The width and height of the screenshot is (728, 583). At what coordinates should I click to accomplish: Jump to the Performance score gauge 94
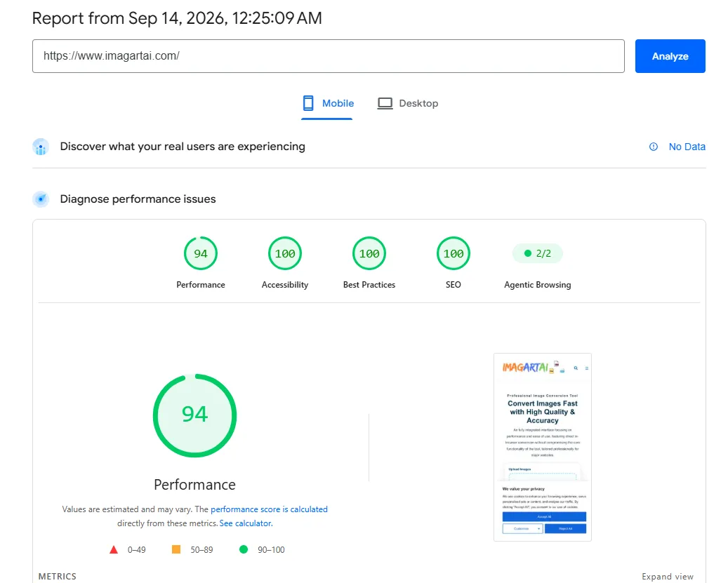201,253
